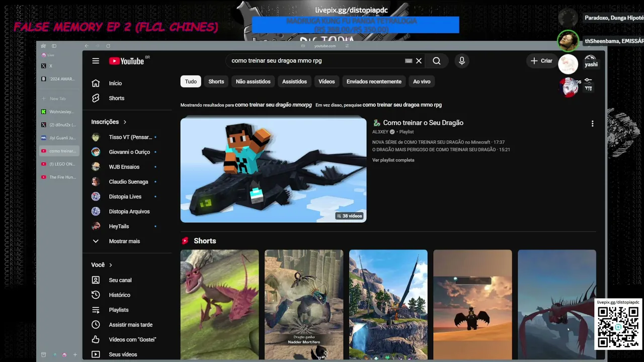Open the three-dot menu for the playlist result
Viewport: 644px width, 362px height.
(x=592, y=124)
